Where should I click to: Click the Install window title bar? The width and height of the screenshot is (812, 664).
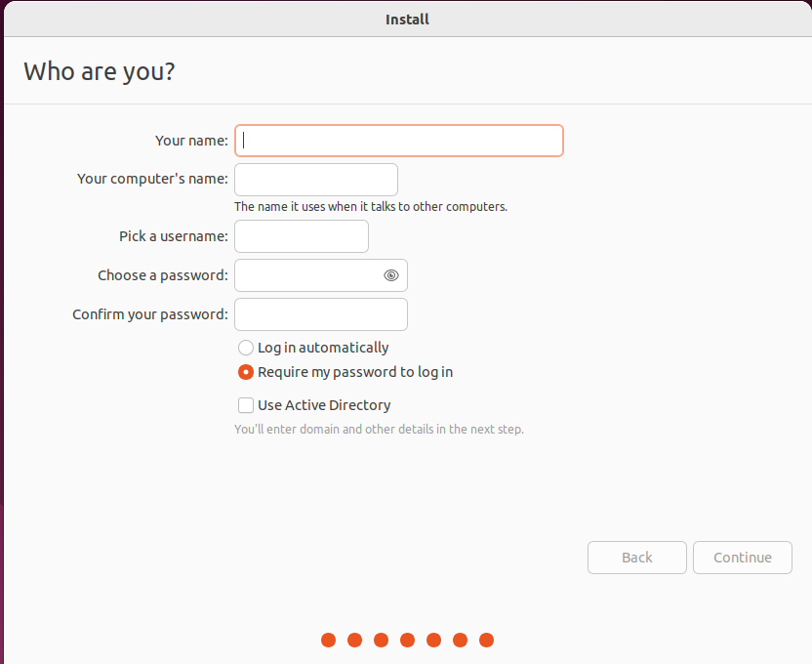[407, 20]
